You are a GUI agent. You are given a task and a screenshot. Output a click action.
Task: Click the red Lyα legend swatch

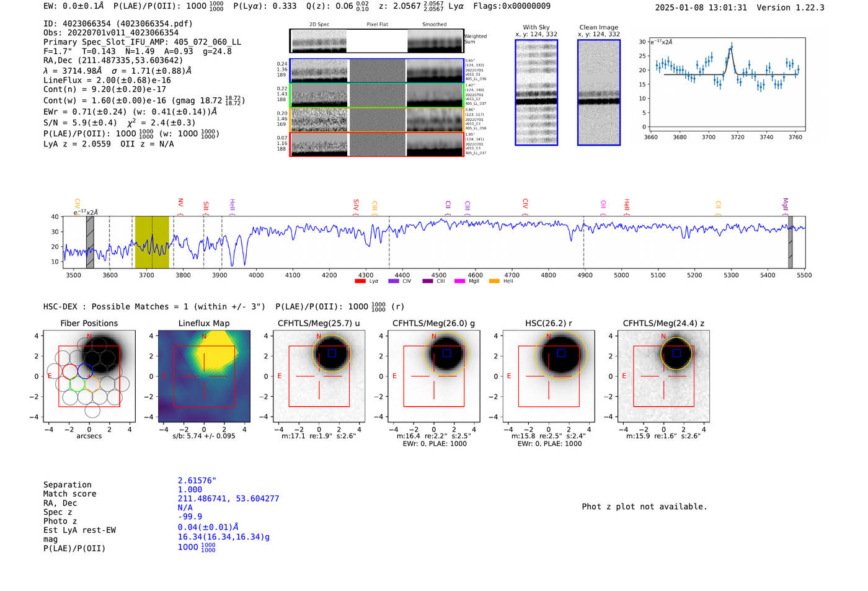[x=360, y=282]
